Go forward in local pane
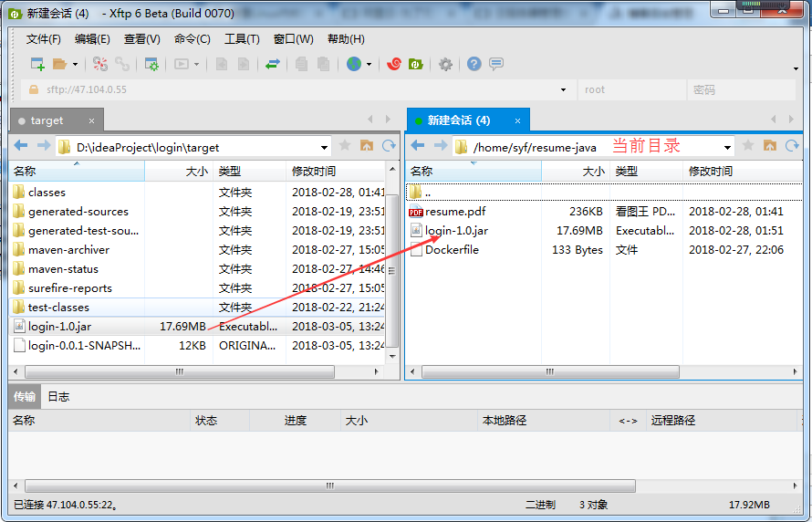Screen dimensions: 812x522 click(44, 147)
